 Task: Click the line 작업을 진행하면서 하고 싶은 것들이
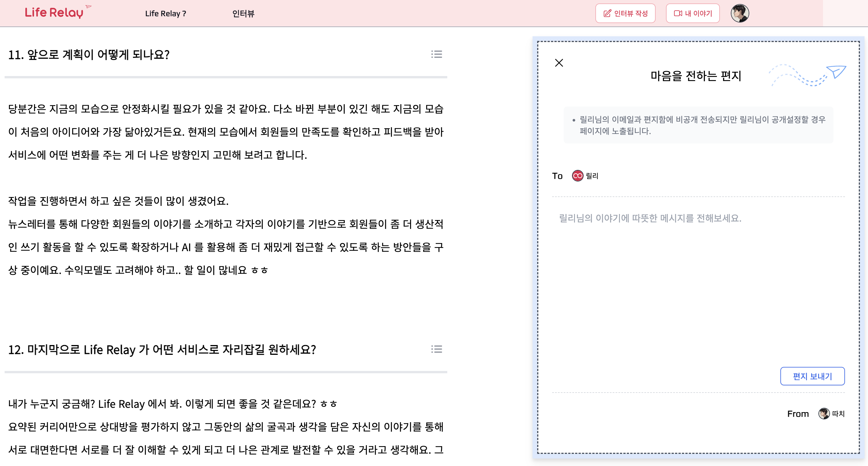coord(118,201)
